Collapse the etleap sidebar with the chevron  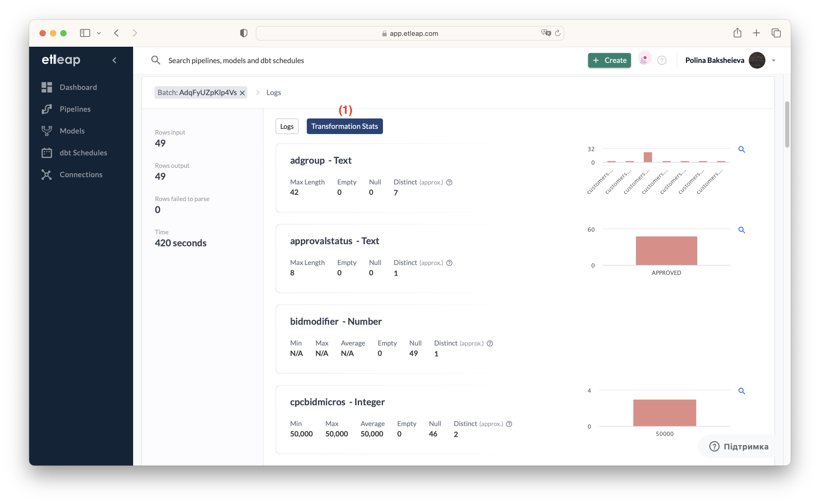coord(114,60)
